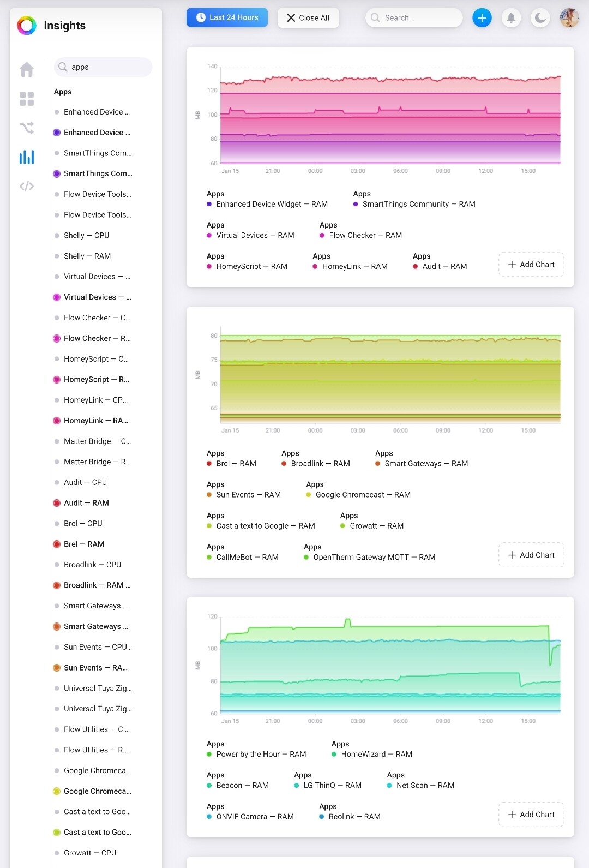Viewport: 589px width, 868px height.
Task: Open the notifications bell icon
Action: click(511, 18)
